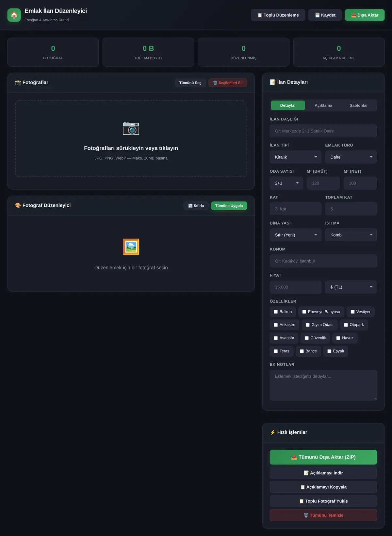Delete selected photos with the trash button
392x536 pixels.
coord(228,83)
